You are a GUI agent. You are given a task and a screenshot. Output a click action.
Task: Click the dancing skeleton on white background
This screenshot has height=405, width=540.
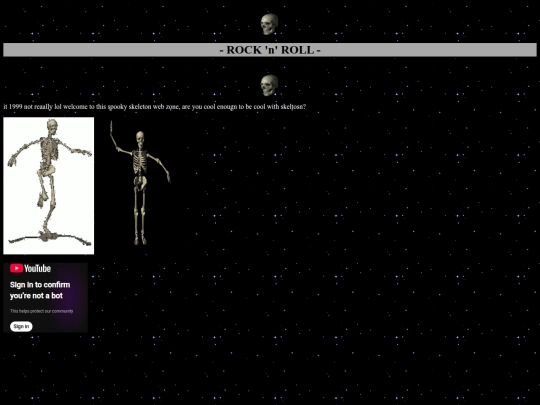tap(49, 186)
